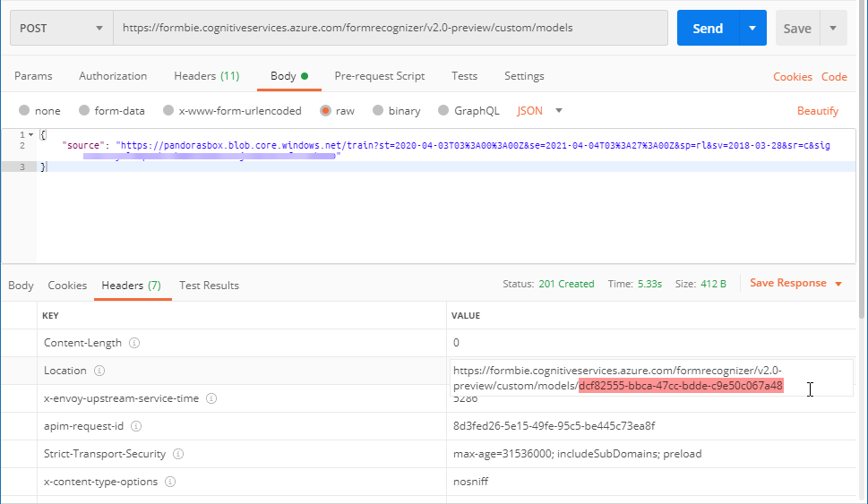868x504 pixels.
Task: Switch to the Authorization tab
Action: (113, 76)
